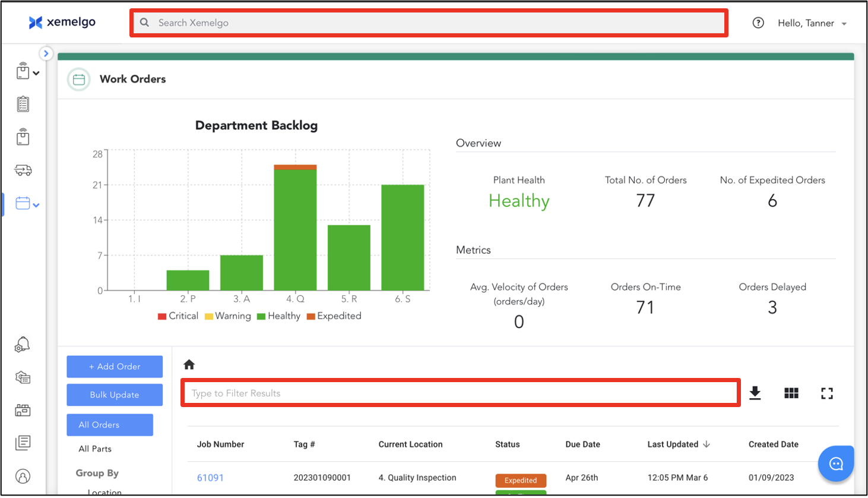
Task: Click the Bulk Update button
Action: pyautogui.click(x=115, y=395)
